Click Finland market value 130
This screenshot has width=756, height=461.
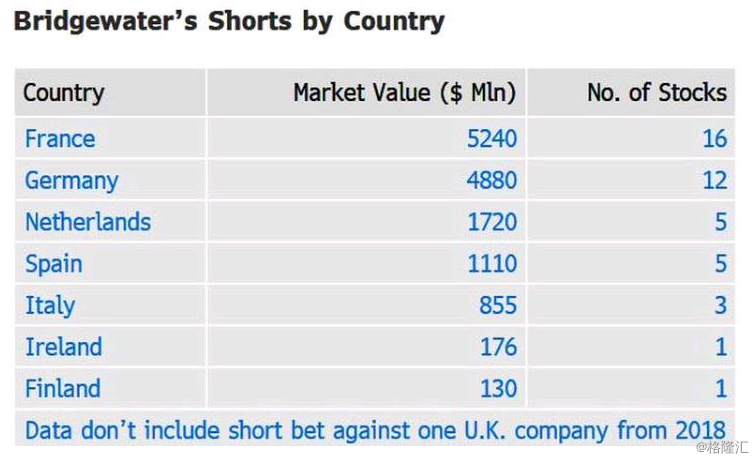pos(497,388)
